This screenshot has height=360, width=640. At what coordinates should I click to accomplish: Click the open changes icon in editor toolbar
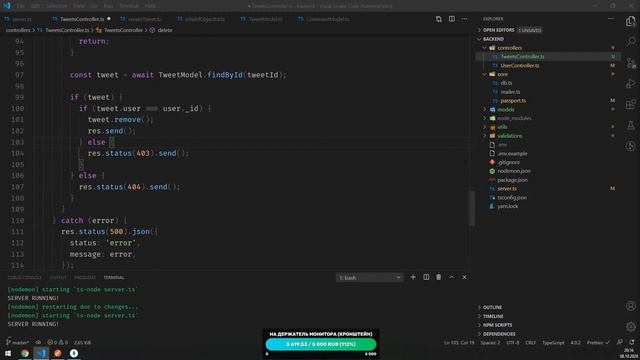438,19
